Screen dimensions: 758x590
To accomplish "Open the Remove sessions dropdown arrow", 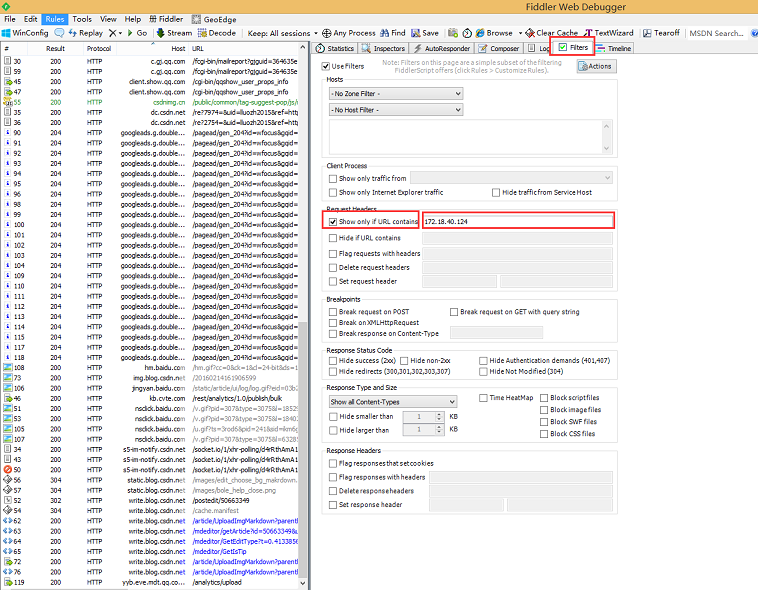I will click(x=120, y=33).
